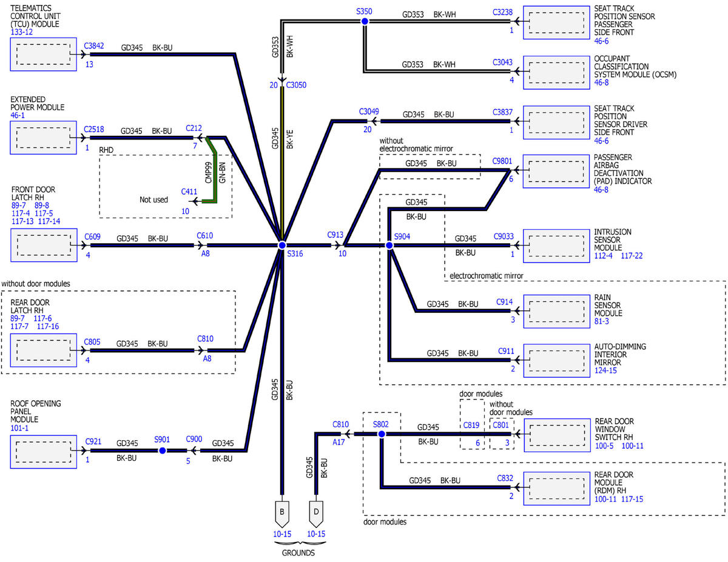Click connector label C832
The width and height of the screenshot is (728, 562).
[x=505, y=478]
